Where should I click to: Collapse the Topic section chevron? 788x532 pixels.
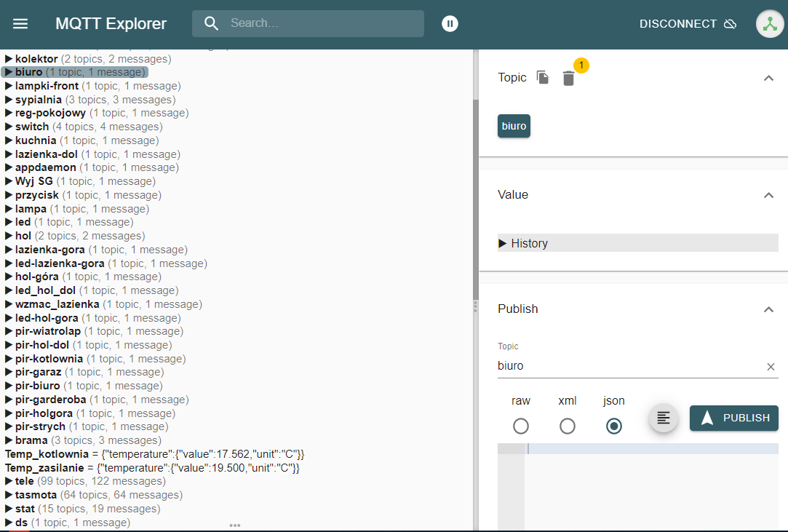[768, 78]
